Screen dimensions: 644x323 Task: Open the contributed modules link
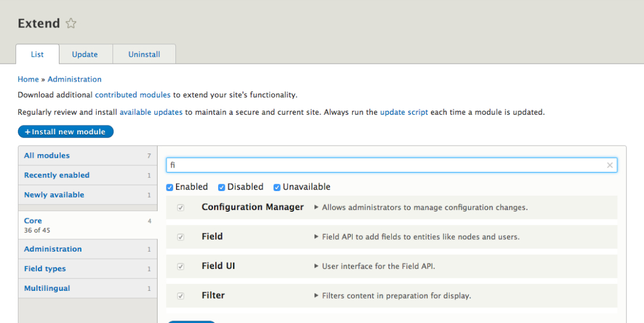133,95
